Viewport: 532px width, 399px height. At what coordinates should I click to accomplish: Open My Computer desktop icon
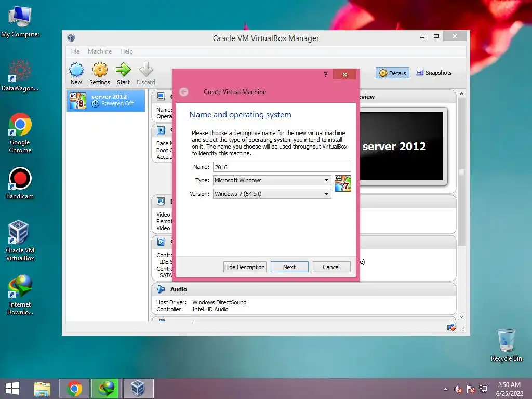[x=20, y=22]
